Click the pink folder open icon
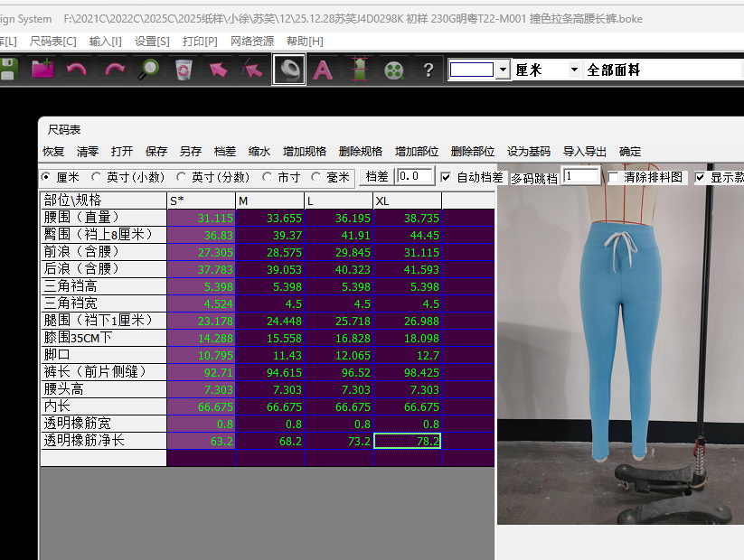 [42, 70]
